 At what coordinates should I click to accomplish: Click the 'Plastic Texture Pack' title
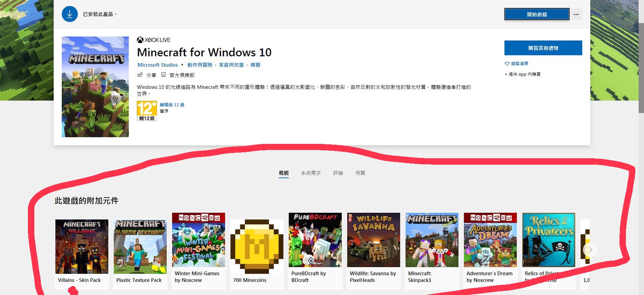pyautogui.click(x=139, y=280)
